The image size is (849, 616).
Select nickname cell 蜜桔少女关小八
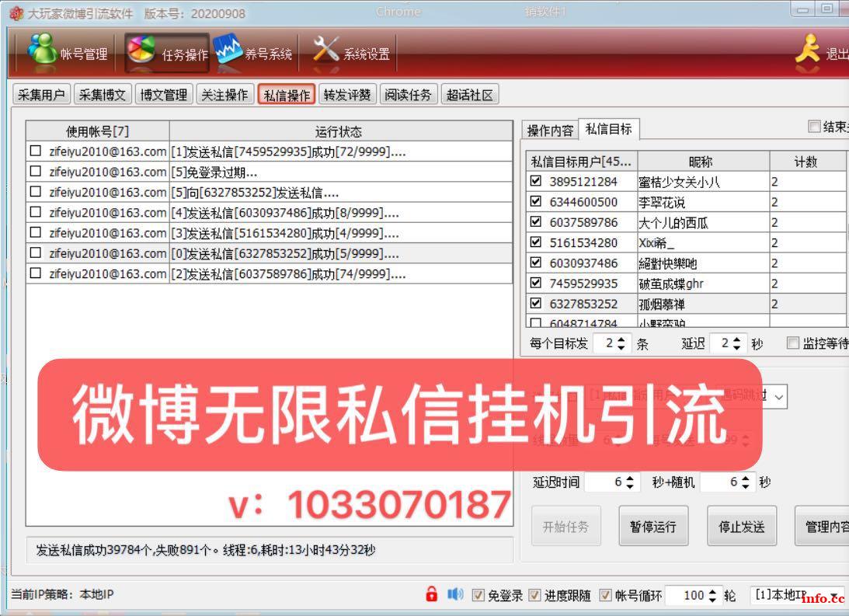click(703, 181)
